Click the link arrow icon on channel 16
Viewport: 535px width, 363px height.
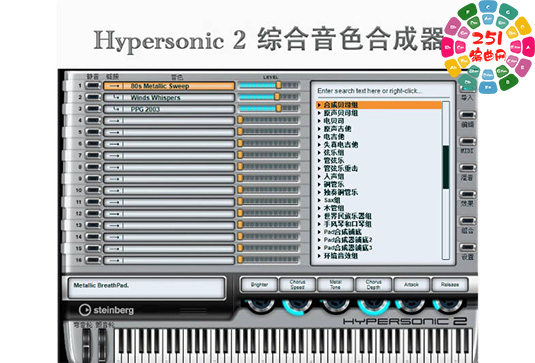point(115,261)
